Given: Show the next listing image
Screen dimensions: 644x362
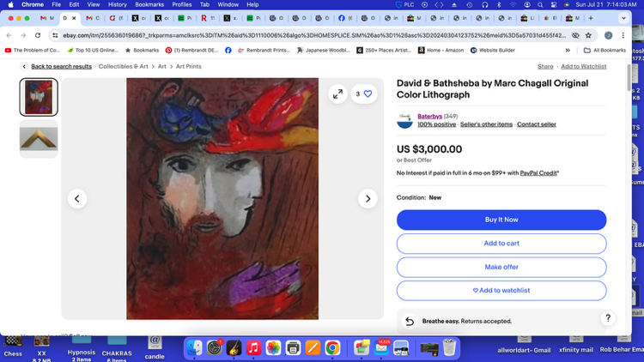Looking at the screenshot, I should click(x=368, y=199).
